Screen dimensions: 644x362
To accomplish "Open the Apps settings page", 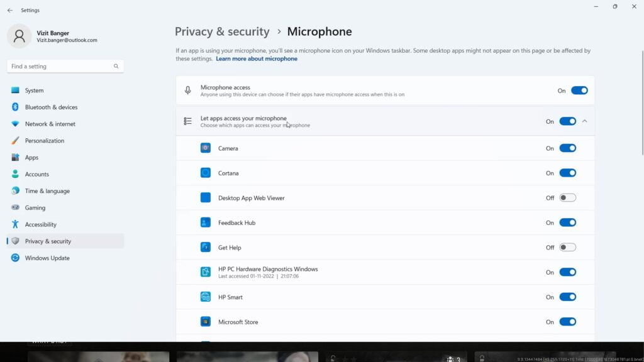I will coord(65,157).
